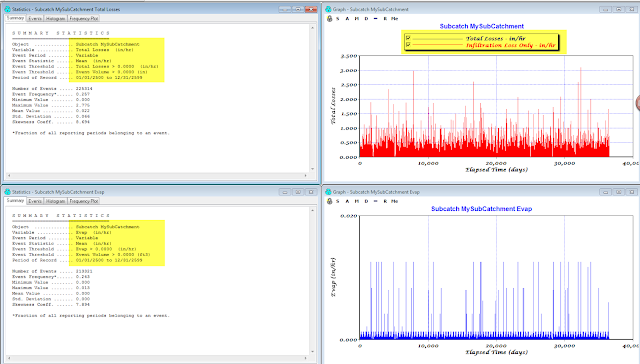Close the Statistics Total Losses window
The height and width of the screenshot is (364, 640).
coord(311,9)
